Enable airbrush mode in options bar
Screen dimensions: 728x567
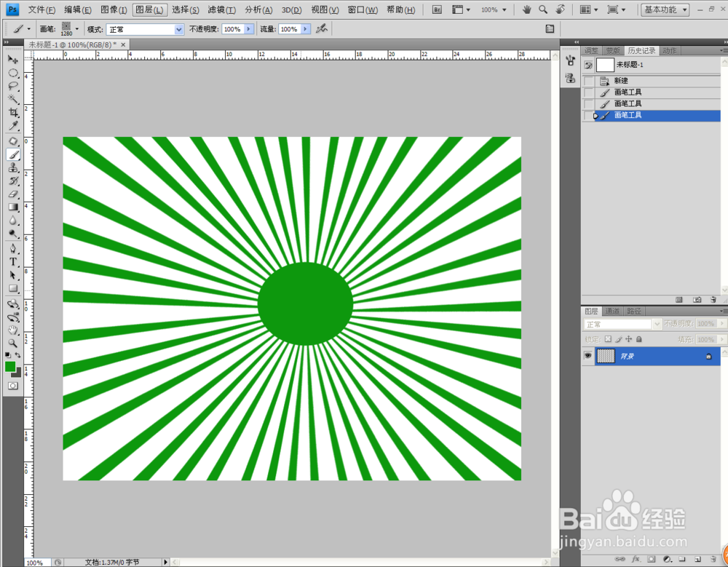click(x=321, y=29)
